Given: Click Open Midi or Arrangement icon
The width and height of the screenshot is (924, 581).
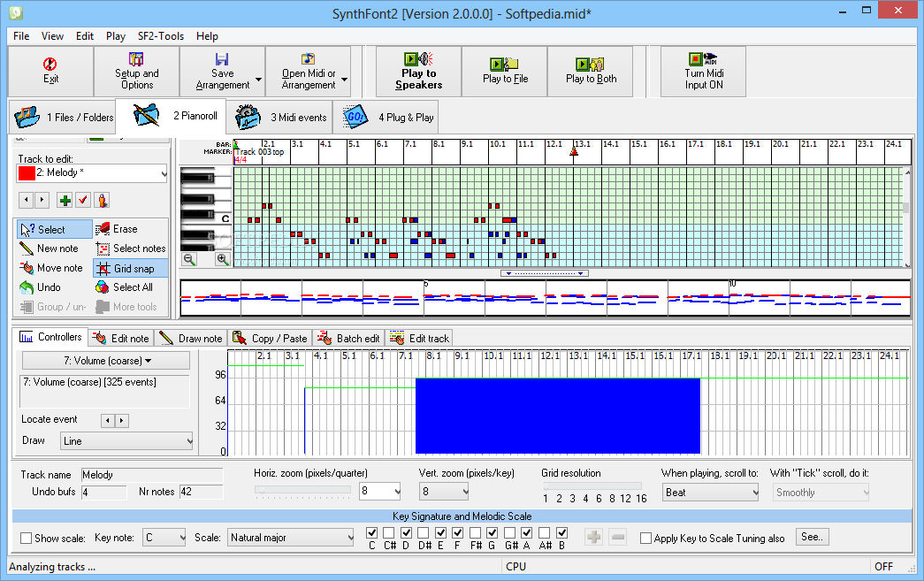Looking at the screenshot, I should coord(309,59).
